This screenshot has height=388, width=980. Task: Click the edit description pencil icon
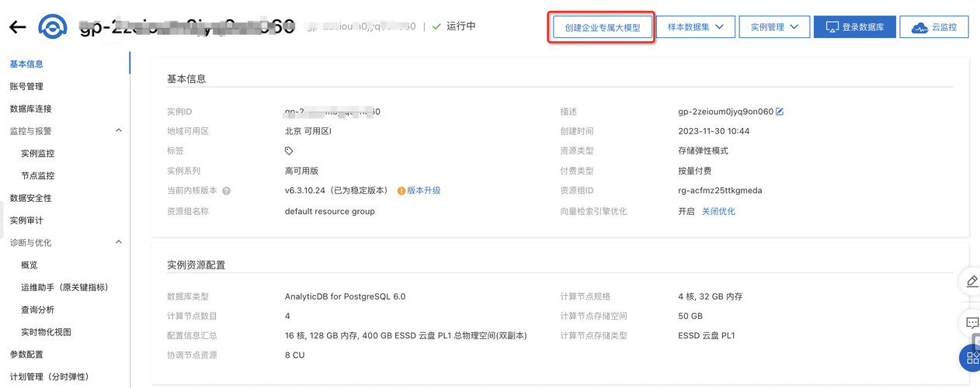point(780,112)
